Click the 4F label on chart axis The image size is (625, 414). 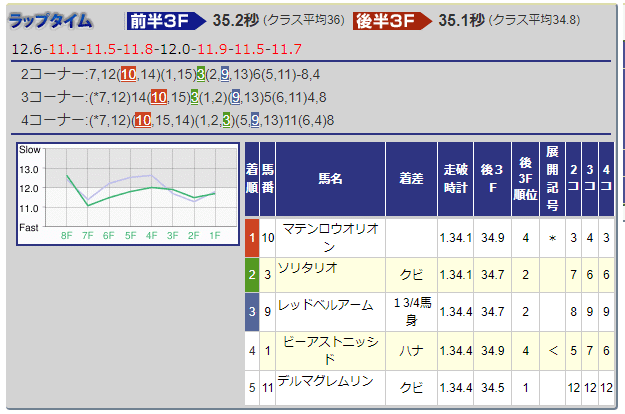pyautogui.click(x=151, y=236)
